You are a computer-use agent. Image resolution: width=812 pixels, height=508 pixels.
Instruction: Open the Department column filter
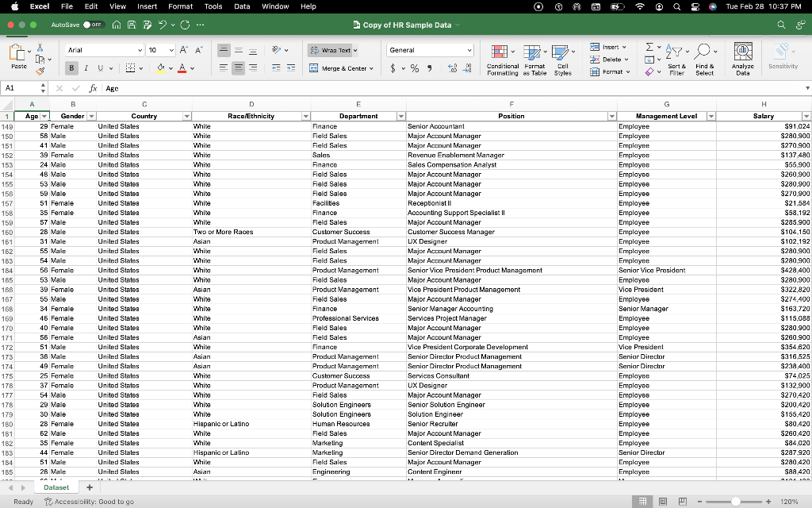pos(401,116)
